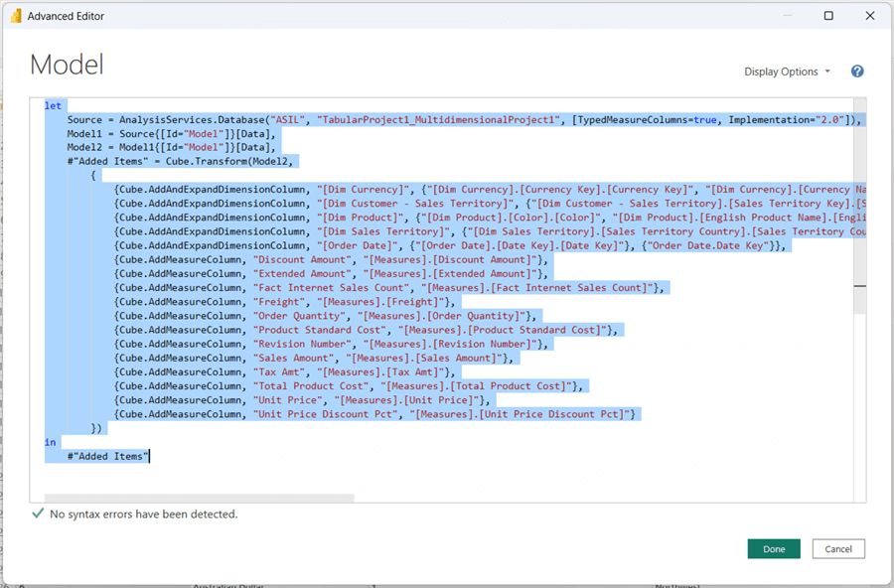Expand the Display Options dropdown
894x588 pixels.
click(788, 72)
